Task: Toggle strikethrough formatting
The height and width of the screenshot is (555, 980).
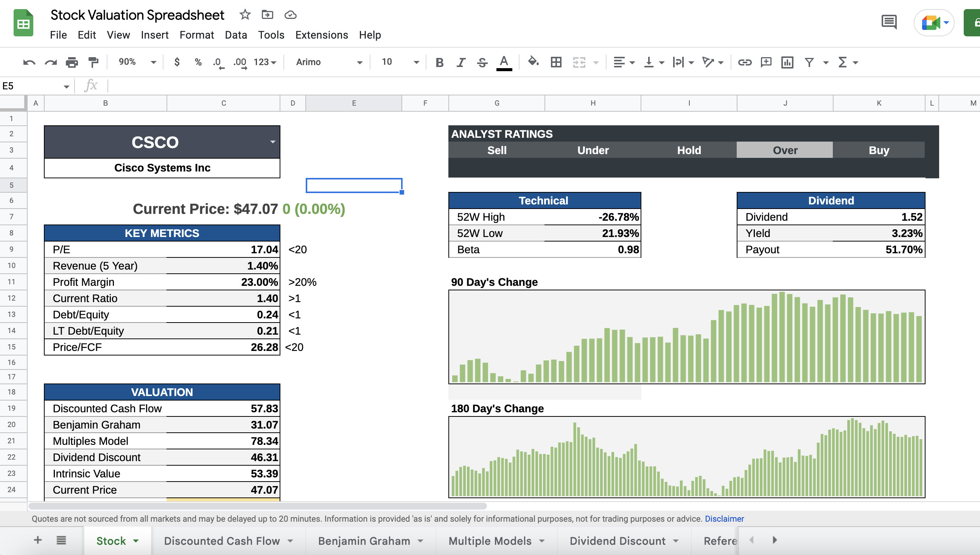Action: 482,62
